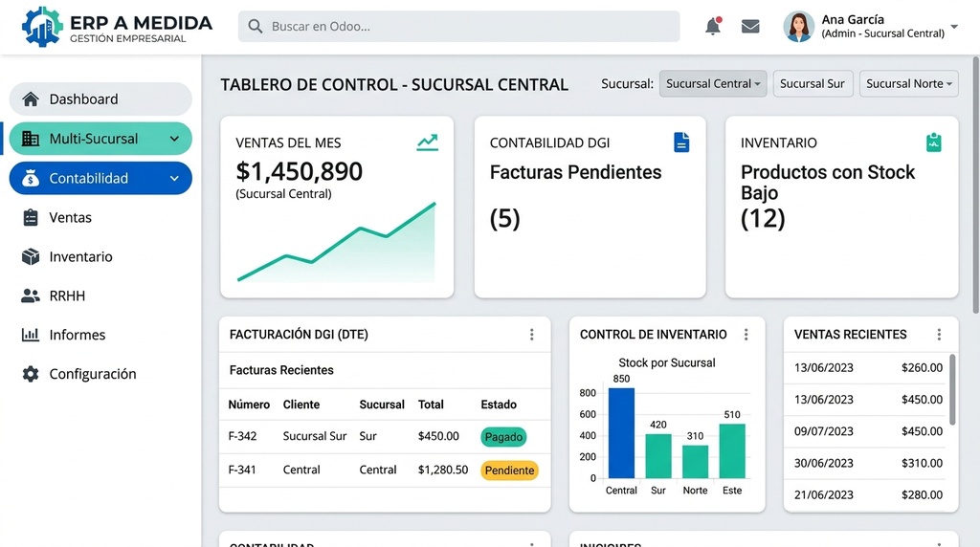980x547 pixels.
Task: Click the Configuración gear icon
Action: pos(30,374)
